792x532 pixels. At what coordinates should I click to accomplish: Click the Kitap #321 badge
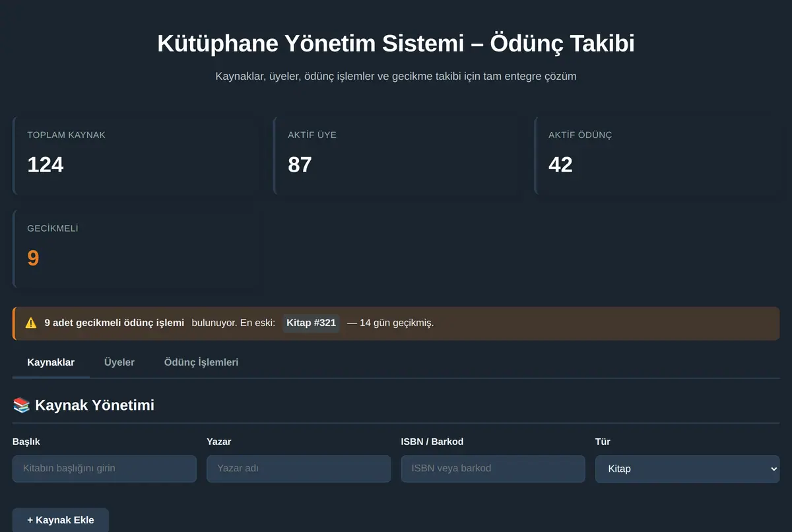(312, 323)
